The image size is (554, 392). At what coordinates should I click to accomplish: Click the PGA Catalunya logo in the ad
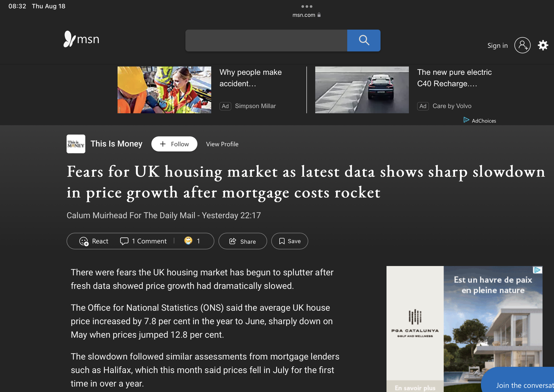(415, 323)
